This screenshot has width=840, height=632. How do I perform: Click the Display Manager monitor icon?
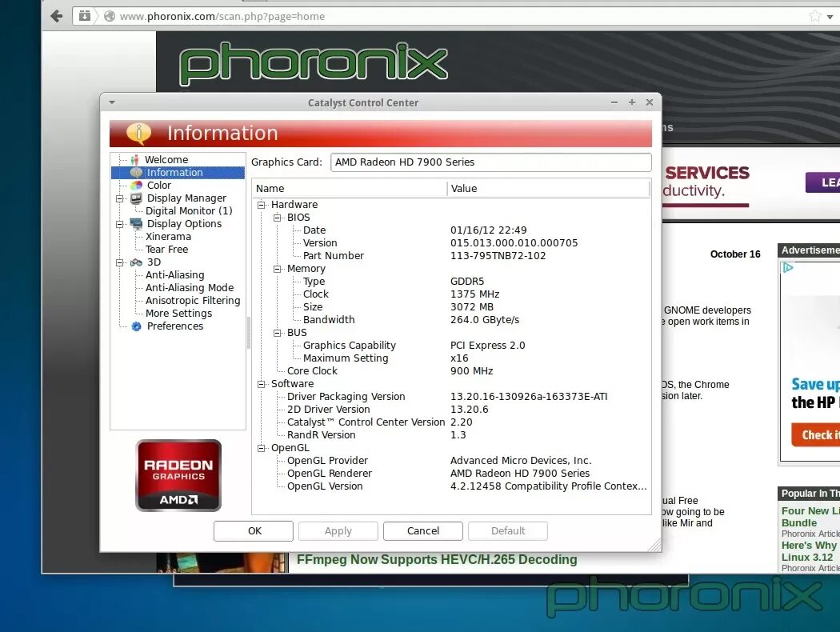137,198
